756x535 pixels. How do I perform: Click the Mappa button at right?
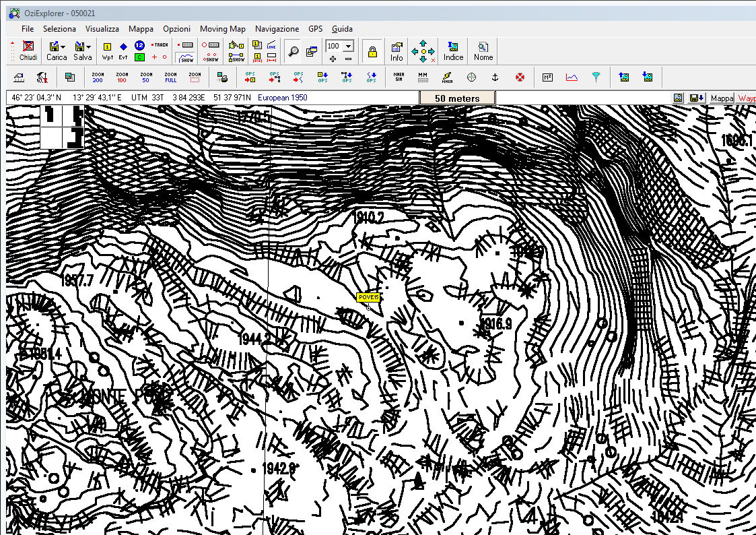722,98
